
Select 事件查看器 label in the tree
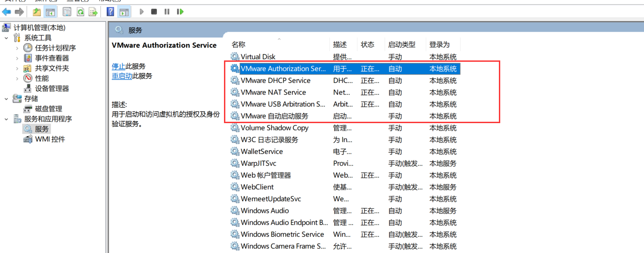click(52, 58)
